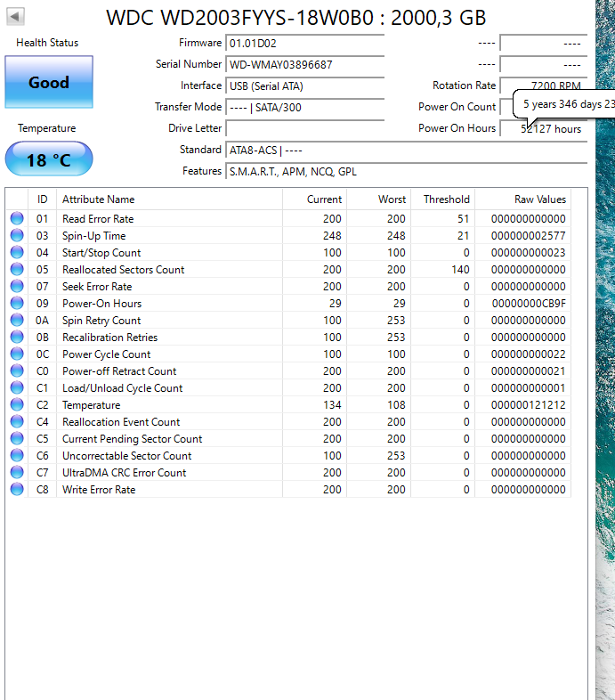The width and height of the screenshot is (615, 700).
Task: Click the Current column header
Action: pyautogui.click(x=315, y=199)
